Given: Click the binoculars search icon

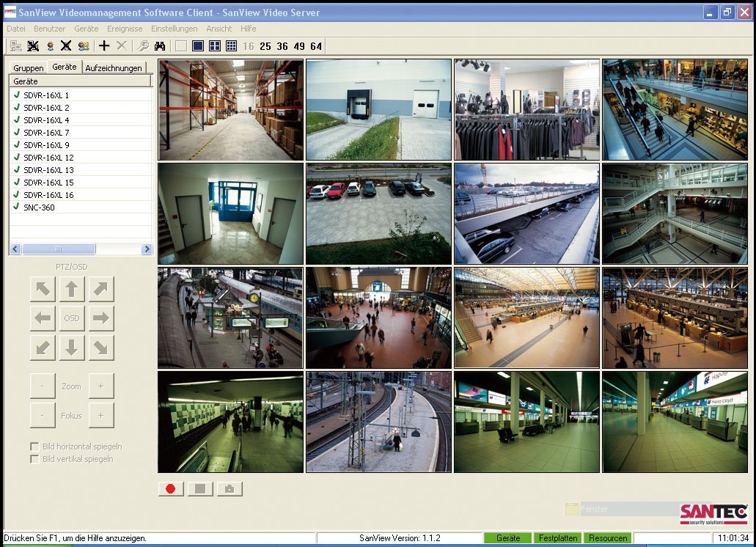Looking at the screenshot, I should [x=159, y=46].
